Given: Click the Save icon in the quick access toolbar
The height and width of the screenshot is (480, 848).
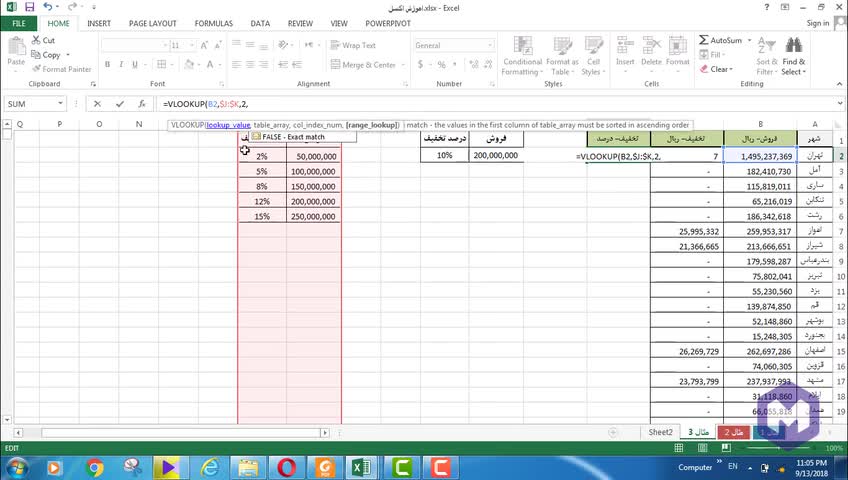Looking at the screenshot, I should [x=29, y=7].
